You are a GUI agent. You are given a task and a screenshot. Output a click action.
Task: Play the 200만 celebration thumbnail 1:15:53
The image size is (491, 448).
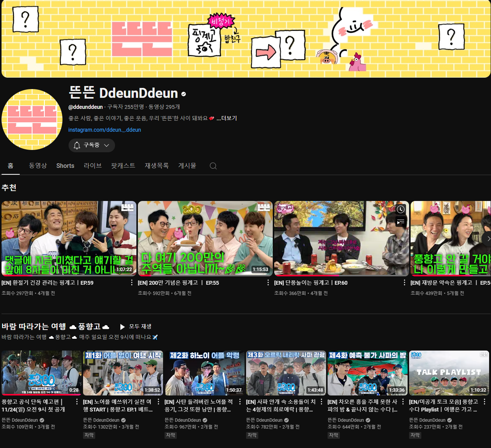[205, 238]
